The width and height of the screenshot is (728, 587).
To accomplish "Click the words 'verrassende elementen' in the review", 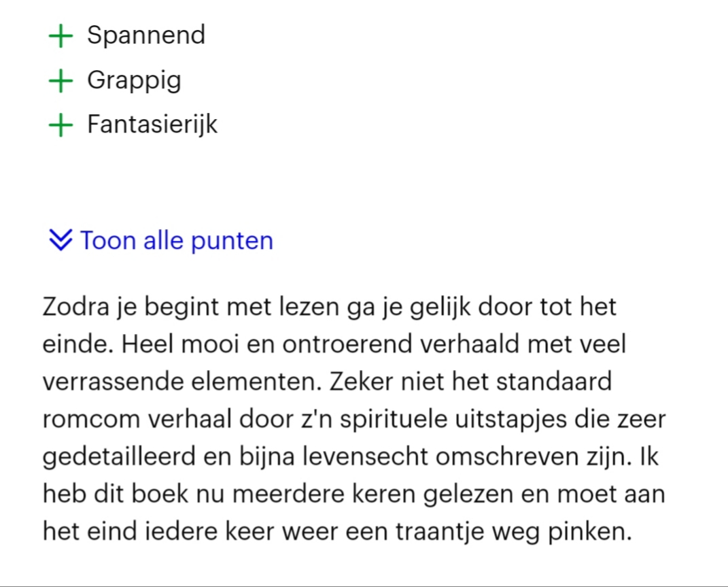I will click(x=182, y=382).
